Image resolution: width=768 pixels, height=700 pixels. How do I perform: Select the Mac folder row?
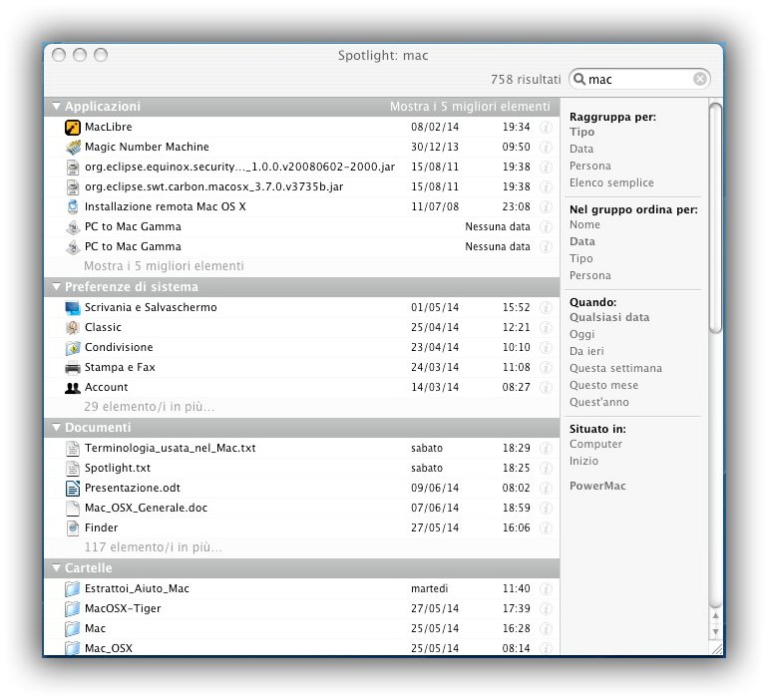point(302,628)
